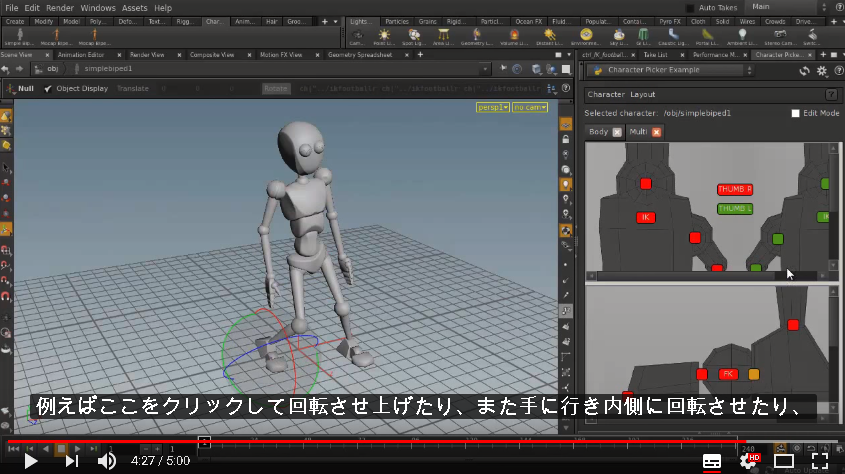The height and width of the screenshot is (474, 845).
Task: Click the Character Picker reload icon
Action: 805,71
